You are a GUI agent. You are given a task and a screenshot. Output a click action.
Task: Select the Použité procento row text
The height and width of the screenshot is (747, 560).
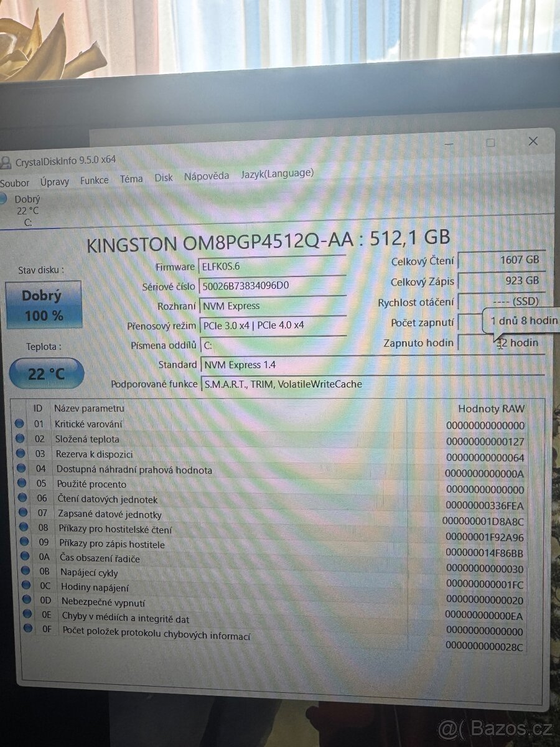pyautogui.click(x=91, y=484)
